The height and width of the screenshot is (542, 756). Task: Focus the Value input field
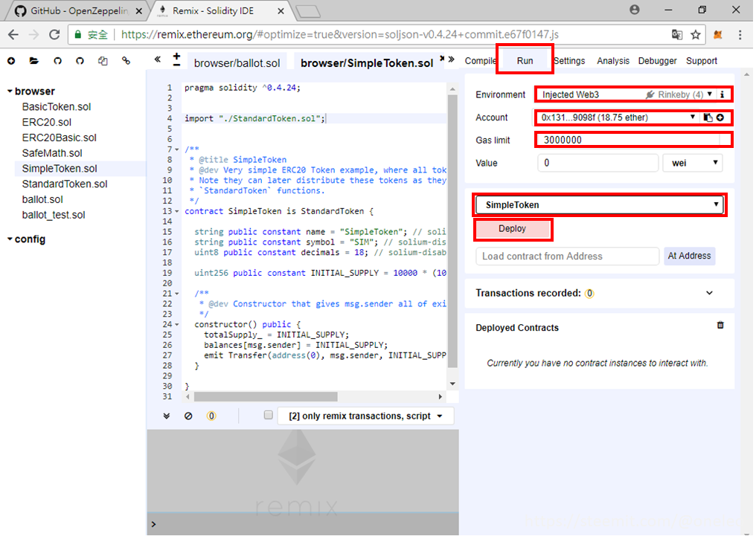pyautogui.click(x=598, y=163)
